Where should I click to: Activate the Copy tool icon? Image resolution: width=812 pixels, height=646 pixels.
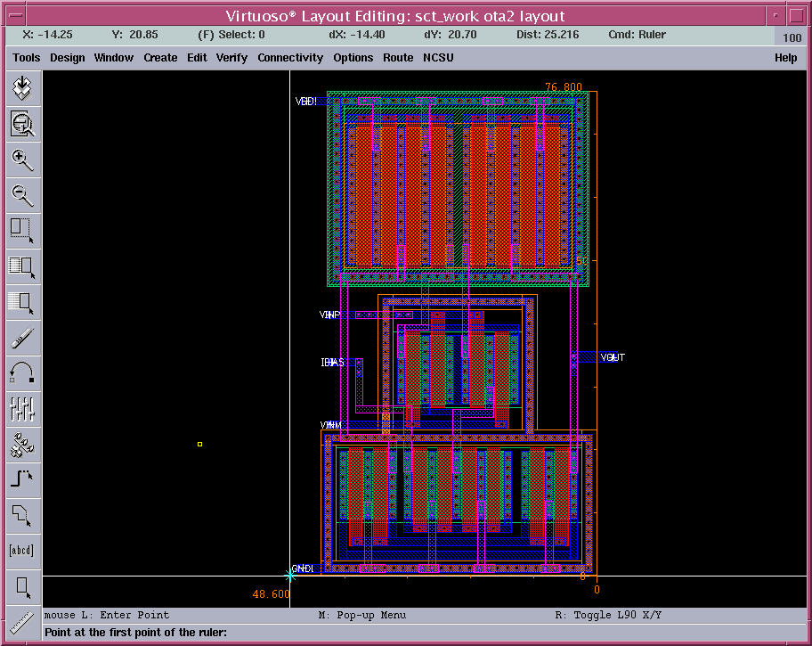click(x=23, y=267)
